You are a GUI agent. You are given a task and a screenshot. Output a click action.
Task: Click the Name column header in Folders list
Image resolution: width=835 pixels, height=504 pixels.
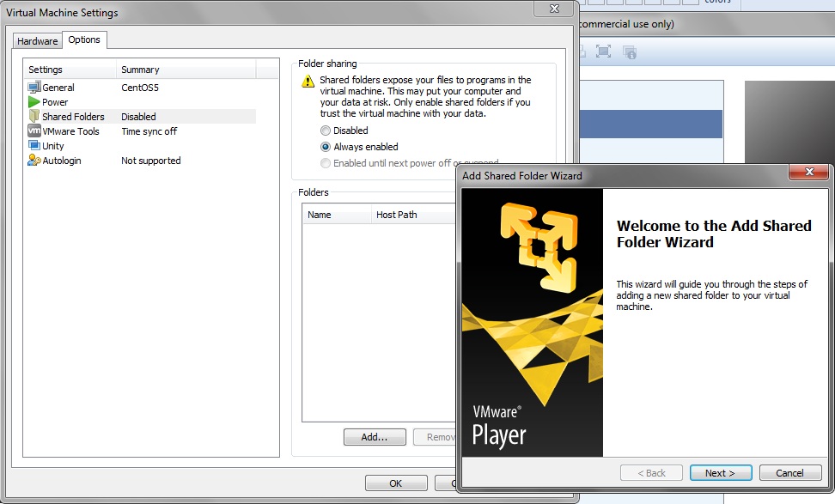(x=335, y=215)
